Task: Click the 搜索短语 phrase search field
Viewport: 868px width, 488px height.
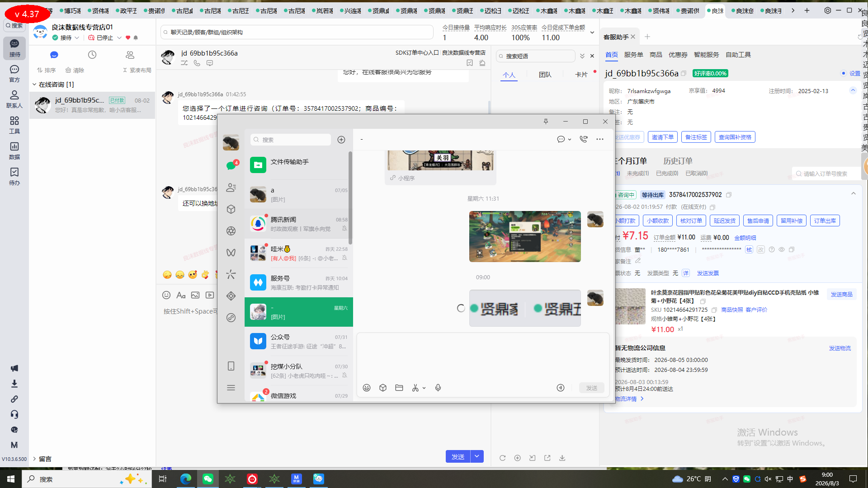Action: 535,56
